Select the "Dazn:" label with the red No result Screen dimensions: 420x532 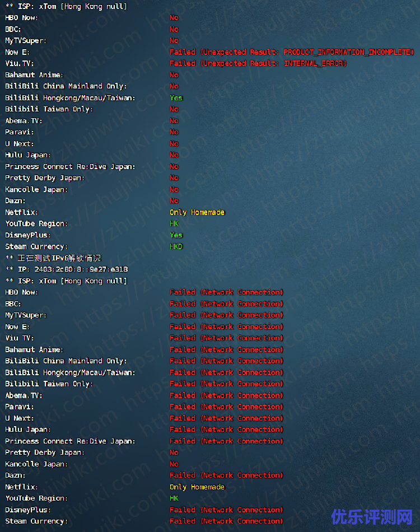coord(15,201)
